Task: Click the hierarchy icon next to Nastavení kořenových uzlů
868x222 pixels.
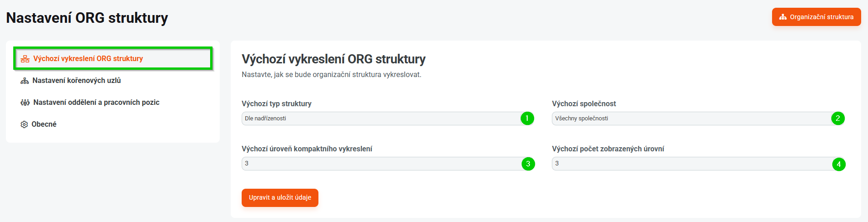Action: [x=25, y=81]
